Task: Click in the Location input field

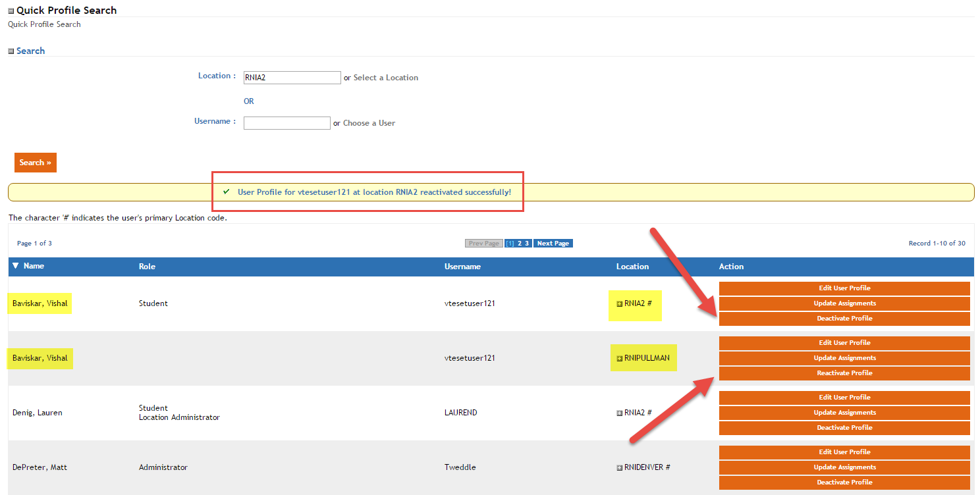Action: (292, 78)
